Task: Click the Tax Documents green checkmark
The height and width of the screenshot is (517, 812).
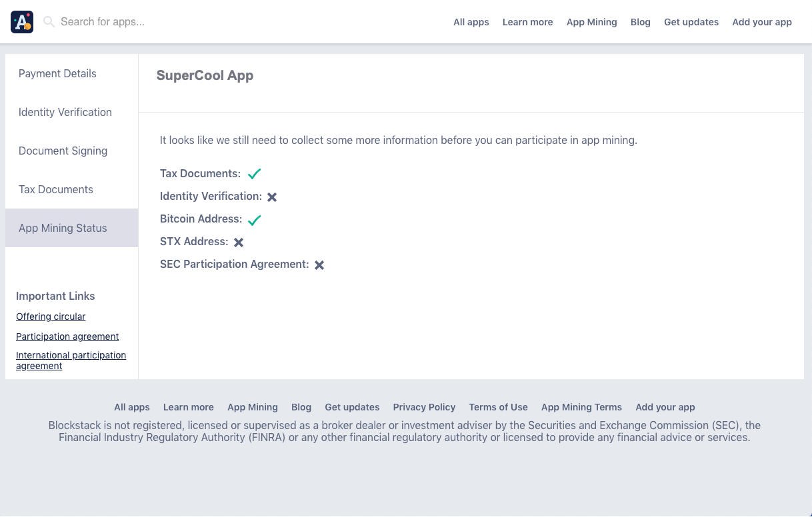Action: 254,174
